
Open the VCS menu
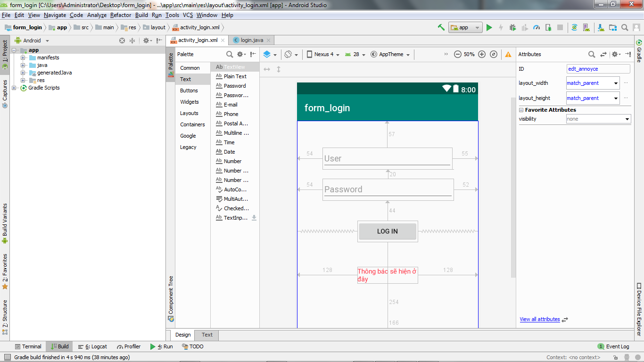tap(188, 15)
